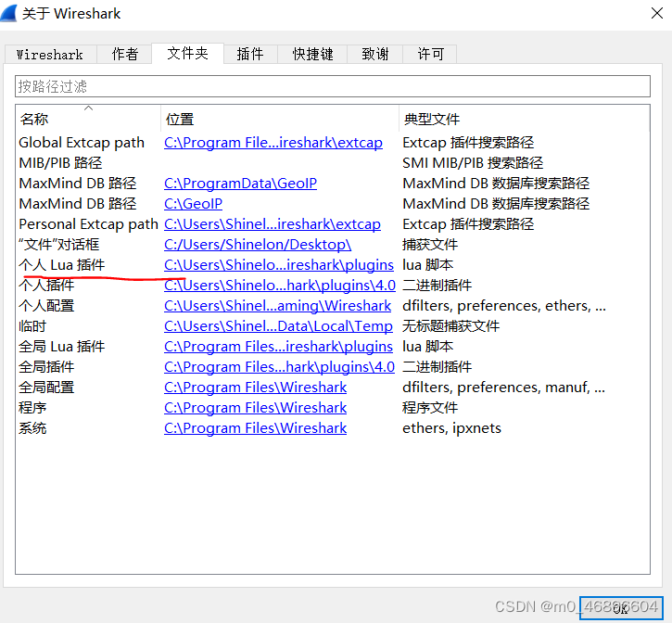Open the 个人 Lua 插件 plugins link
Viewport: 672px width, 623px height.
(x=279, y=264)
